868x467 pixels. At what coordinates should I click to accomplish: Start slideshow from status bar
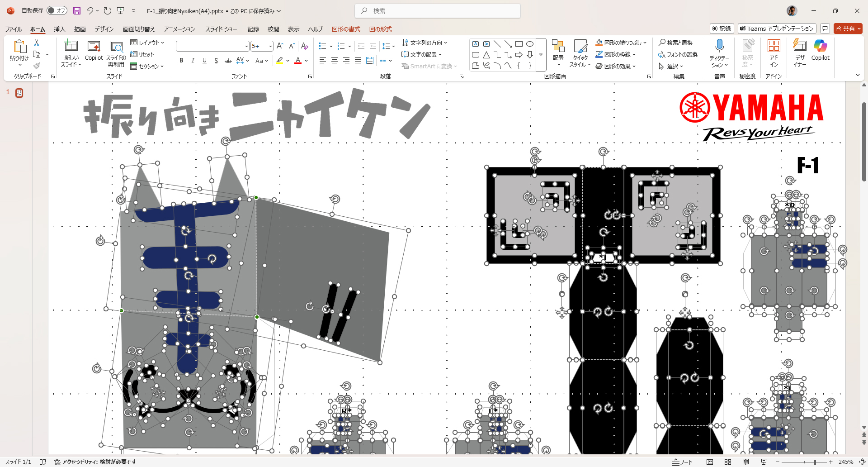point(764,462)
